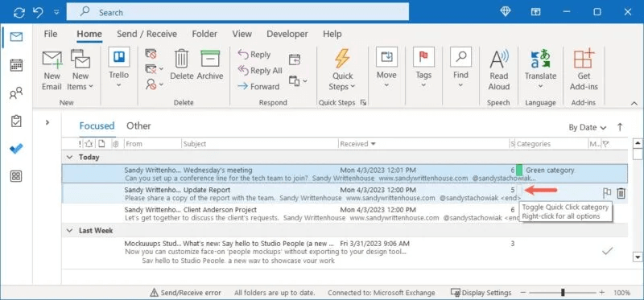Click the Delete trash can button

(182, 65)
